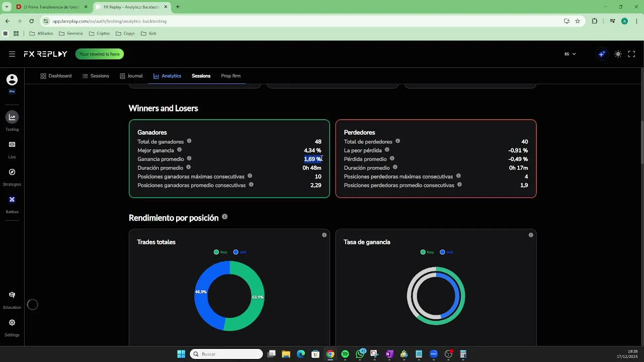Image resolution: width=644 pixels, height=362 pixels.
Task: Switch to the Dashboard tab
Action: pyautogui.click(x=56, y=76)
